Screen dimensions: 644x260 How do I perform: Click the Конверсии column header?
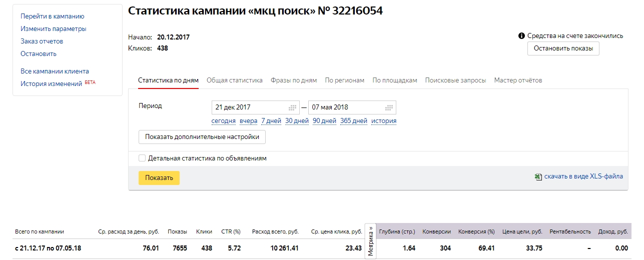(x=437, y=232)
